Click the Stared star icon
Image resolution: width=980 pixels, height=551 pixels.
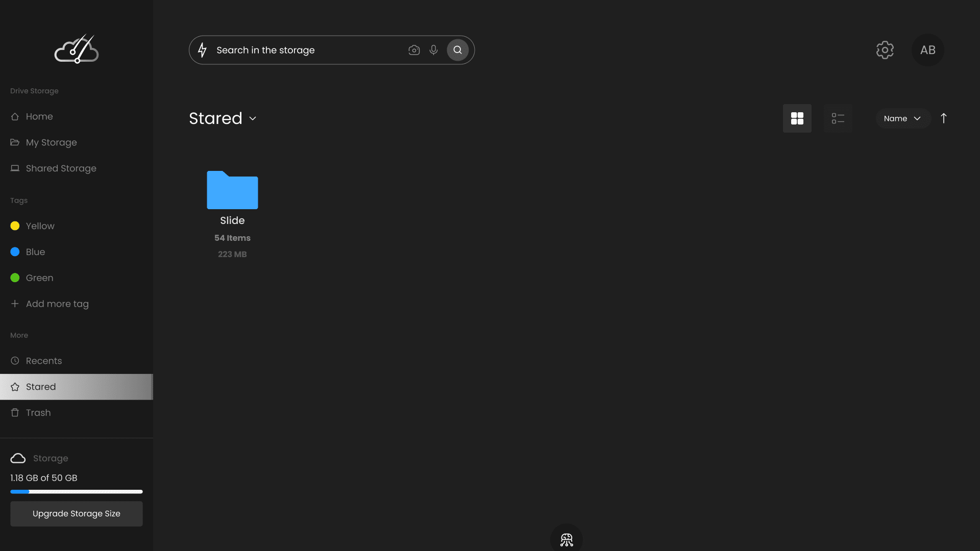pos(15,387)
